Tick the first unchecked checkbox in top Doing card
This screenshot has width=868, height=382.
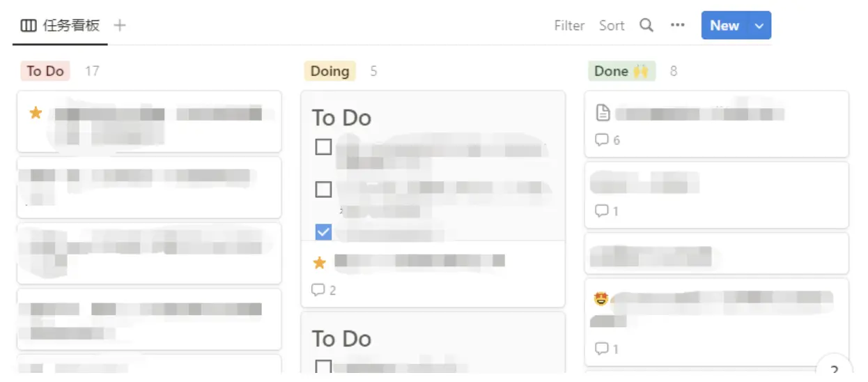(x=323, y=147)
